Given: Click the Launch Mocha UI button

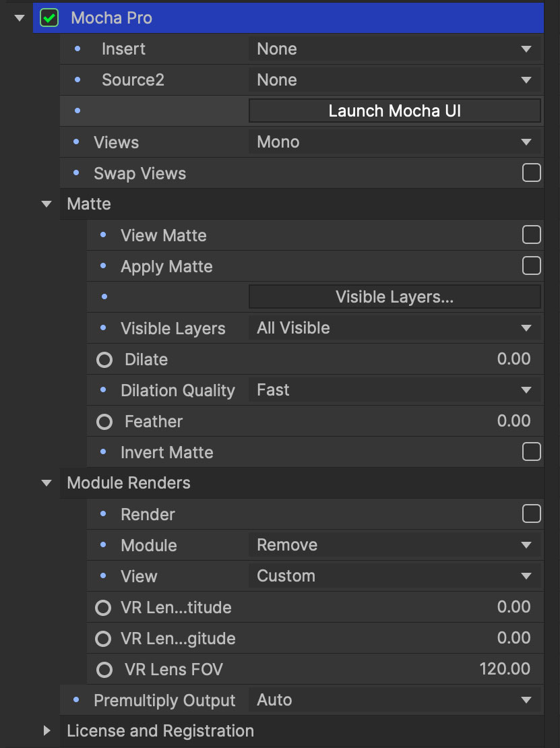Looking at the screenshot, I should (394, 111).
